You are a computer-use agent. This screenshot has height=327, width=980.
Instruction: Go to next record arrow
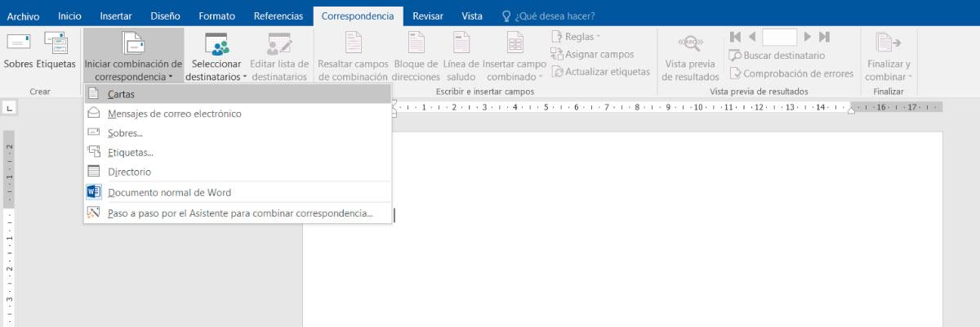point(808,37)
